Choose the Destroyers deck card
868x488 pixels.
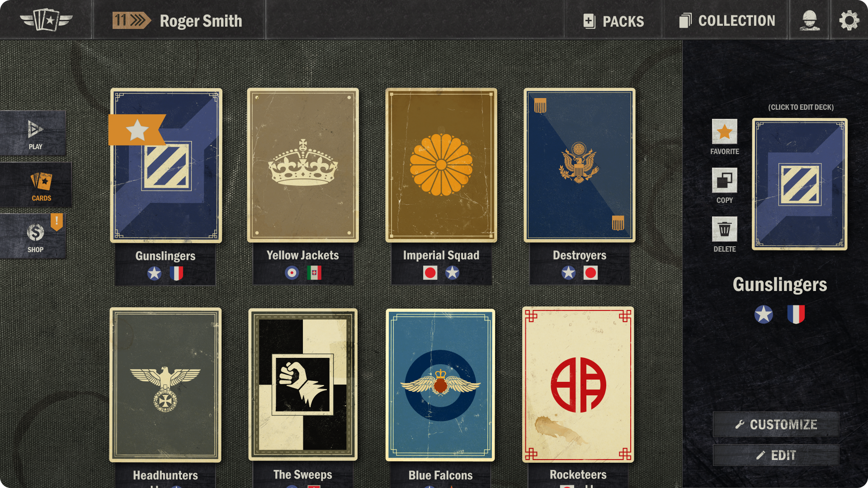(580, 165)
